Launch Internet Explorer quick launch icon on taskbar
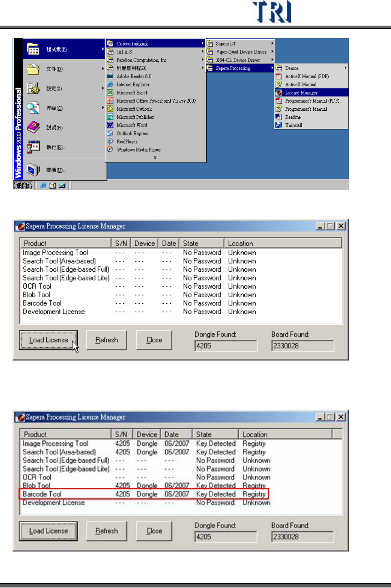The width and height of the screenshot is (391, 588). tap(43, 185)
